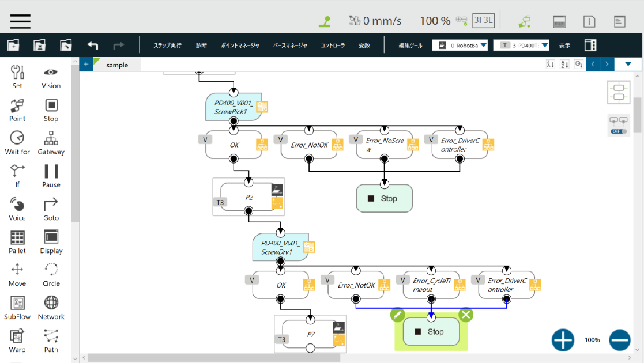The height and width of the screenshot is (363, 644).
Task: Click the Wait for node icon
Action: coord(17,143)
